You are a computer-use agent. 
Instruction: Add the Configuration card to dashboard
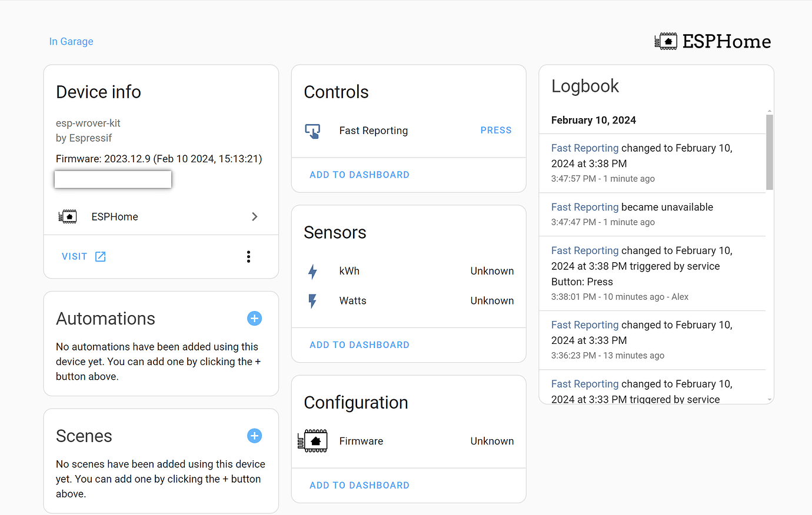[360, 485]
